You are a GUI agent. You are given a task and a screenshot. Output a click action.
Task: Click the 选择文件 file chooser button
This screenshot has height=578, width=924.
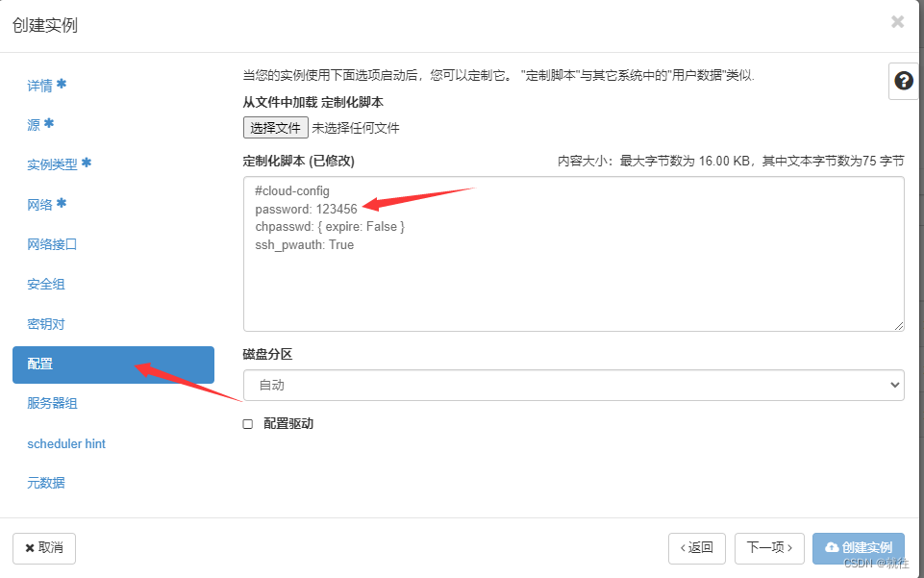pos(275,127)
